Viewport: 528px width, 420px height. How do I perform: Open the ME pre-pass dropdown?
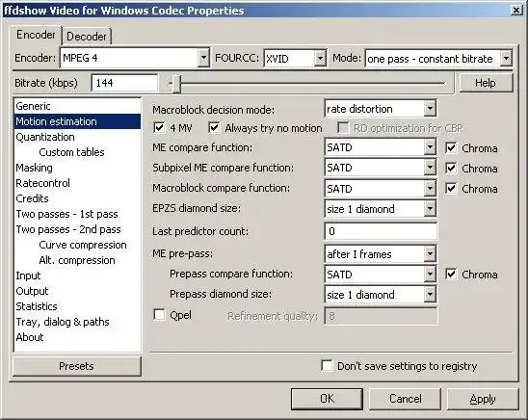381,254
